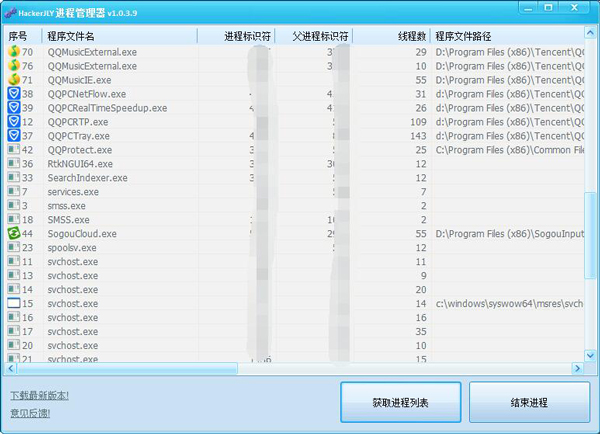This screenshot has height=434, width=600.
Task: Click the HackerJLY app icon in title bar
Action: [x=10, y=13]
